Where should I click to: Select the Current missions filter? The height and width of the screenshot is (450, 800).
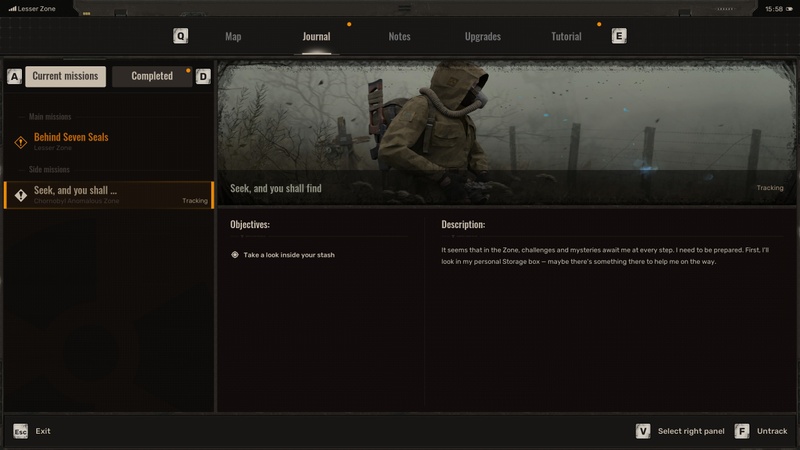coord(65,77)
